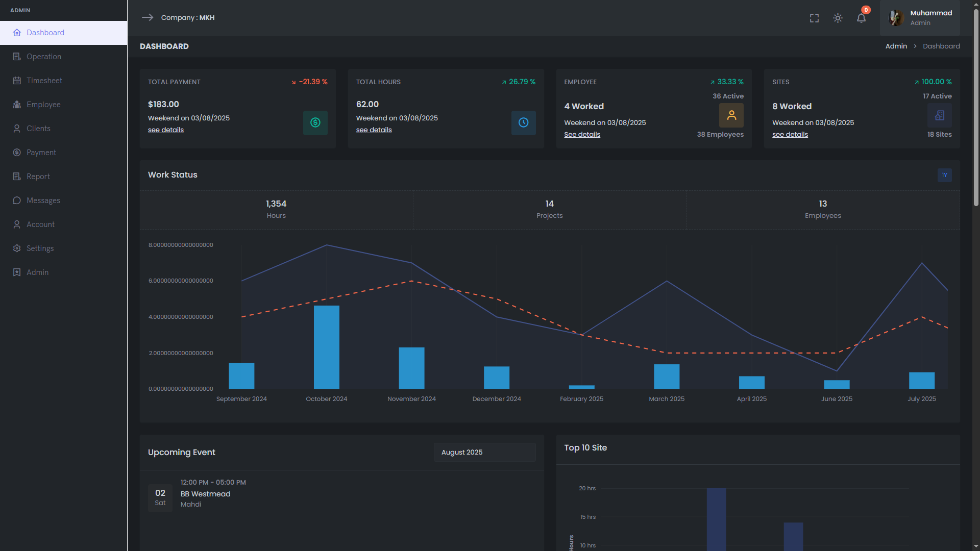Screen dimensions: 980x551
Task: Open Muhammad Admin profile menu
Action: tap(920, 18)
